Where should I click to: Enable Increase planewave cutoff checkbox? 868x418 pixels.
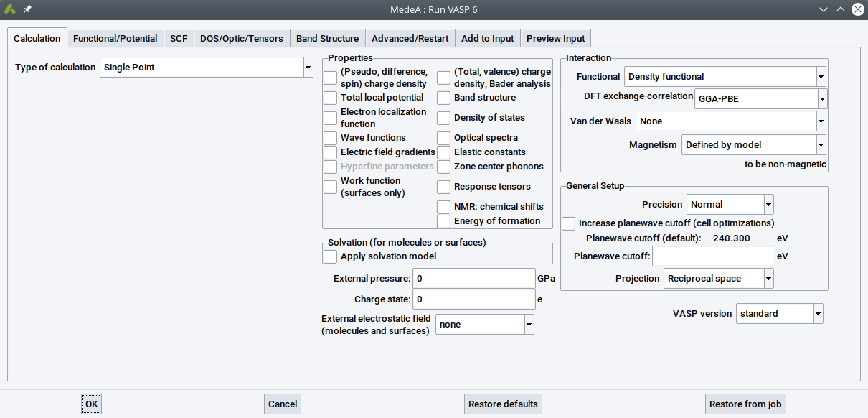point(569,223)
